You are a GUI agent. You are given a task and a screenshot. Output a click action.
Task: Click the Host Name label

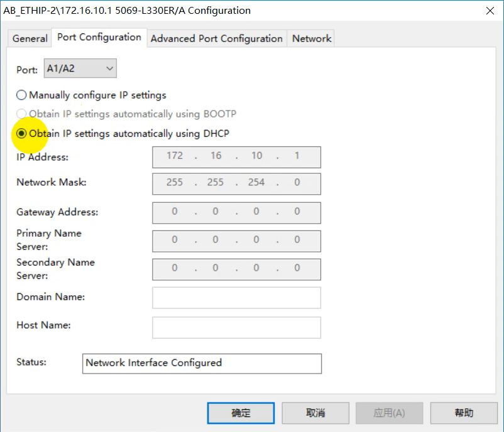43,325
